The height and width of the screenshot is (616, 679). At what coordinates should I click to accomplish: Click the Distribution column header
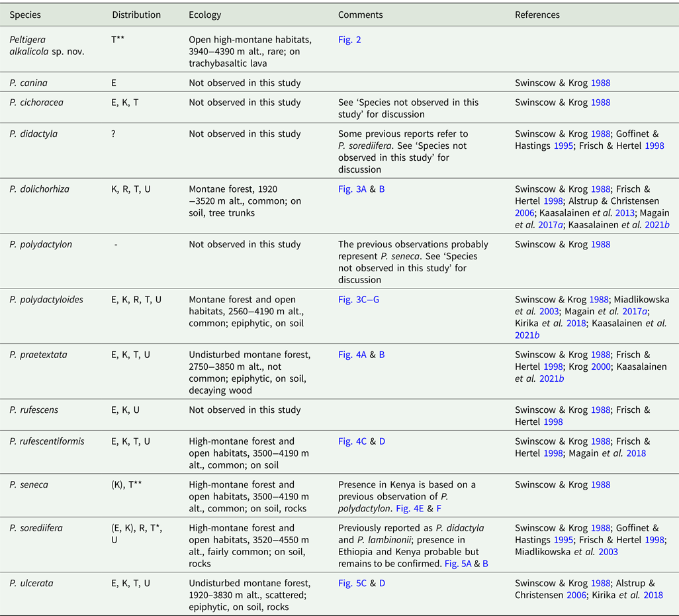tap(136, 15)
